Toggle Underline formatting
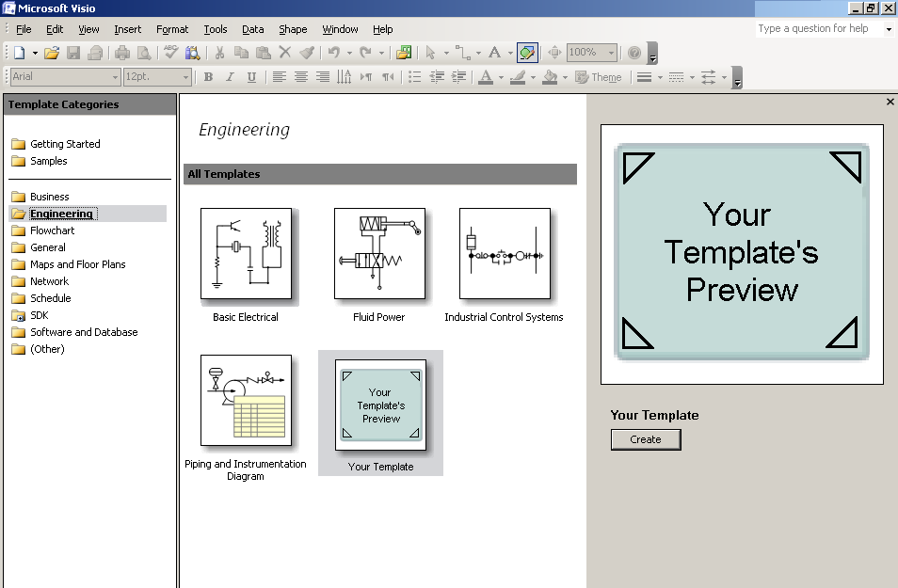The height and width of the screenshot is (588, 898). pyautogui.click(x=251, y=77)
